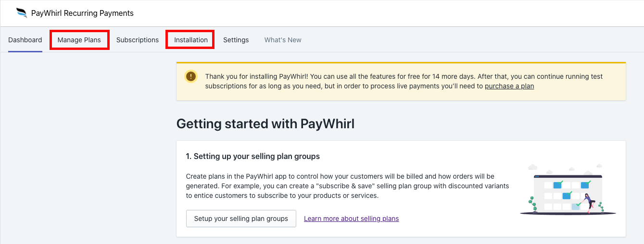Click the PayWhirl wing logo icon

click(22, 13)
